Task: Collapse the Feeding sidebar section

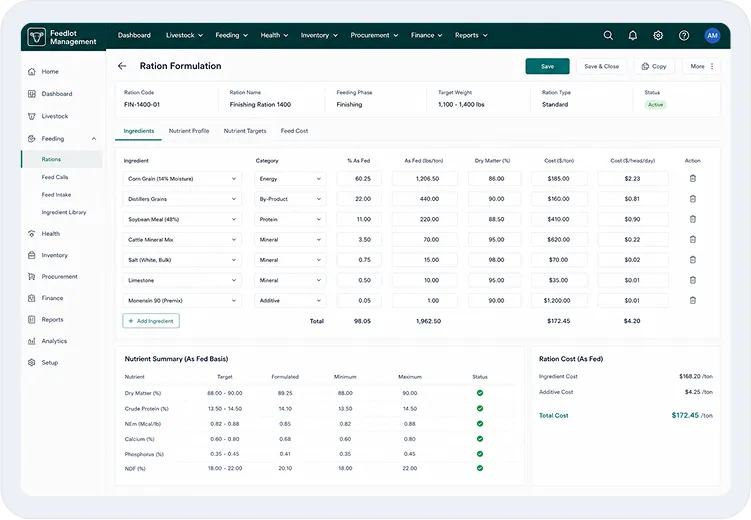Action: [94, 139]
